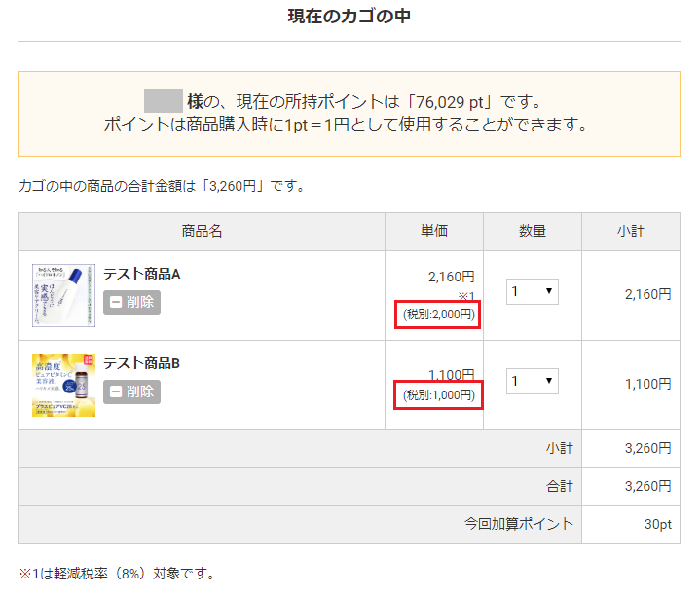This screenshot has width=700, height=597.
Task: Click the minus icon beside テスト商品B's 削除
Action: click(116, 392)
